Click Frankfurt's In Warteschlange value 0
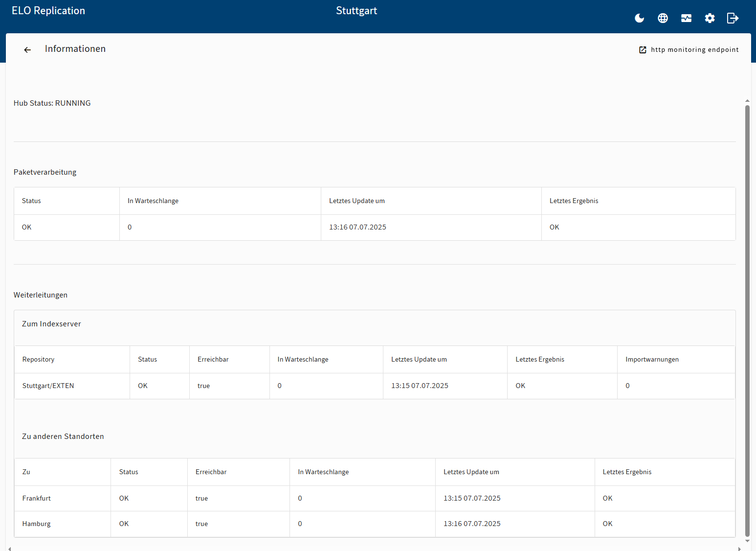Screen dimensions: 756x551 (300, 498)
